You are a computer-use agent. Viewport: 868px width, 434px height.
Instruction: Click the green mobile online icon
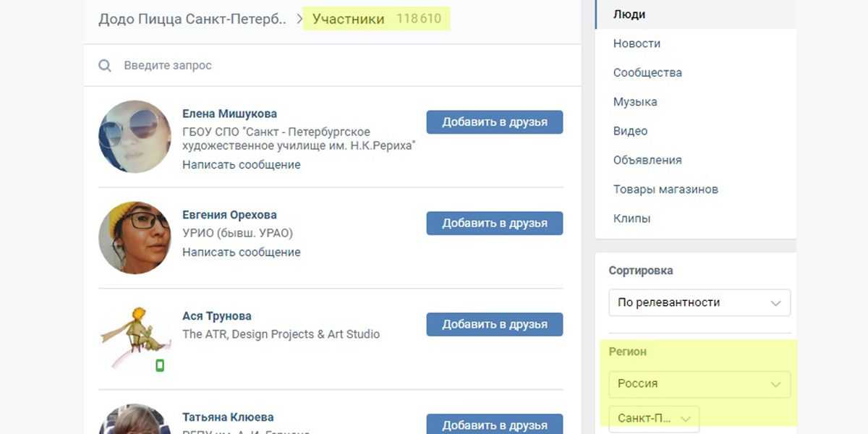tap(160, 365)
